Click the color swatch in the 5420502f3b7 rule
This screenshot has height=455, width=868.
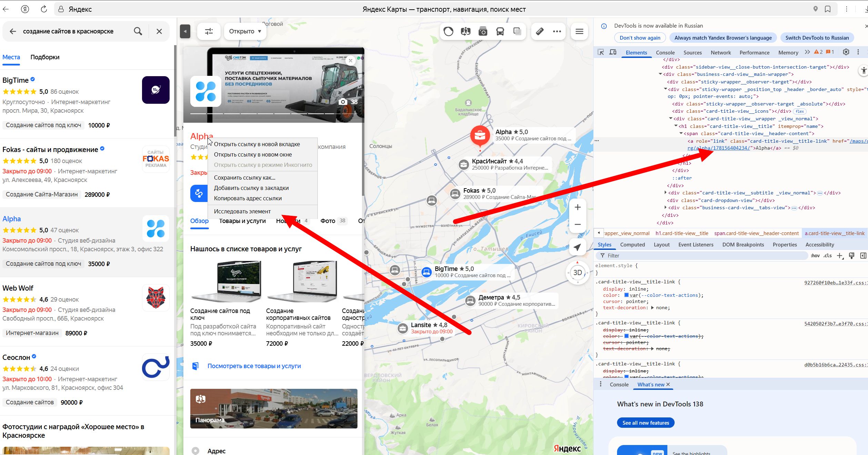tap(626, 336)
